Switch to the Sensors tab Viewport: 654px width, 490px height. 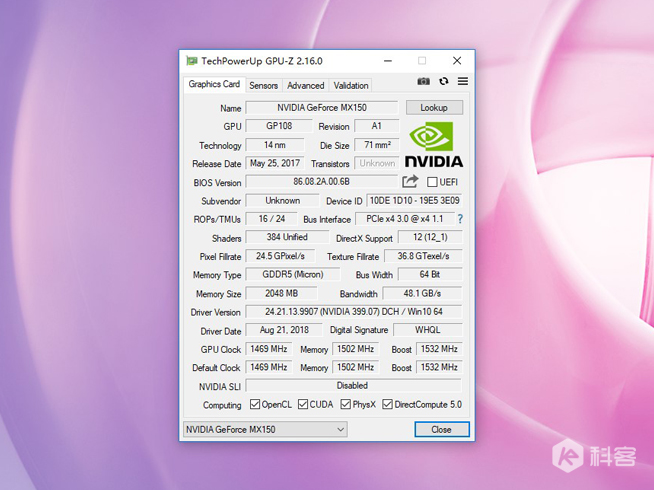[264, 86]
